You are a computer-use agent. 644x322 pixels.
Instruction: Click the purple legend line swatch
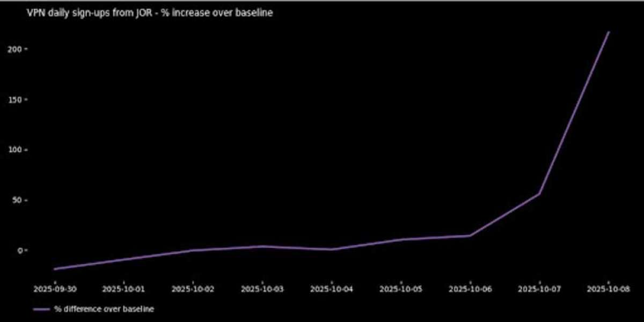41,309
